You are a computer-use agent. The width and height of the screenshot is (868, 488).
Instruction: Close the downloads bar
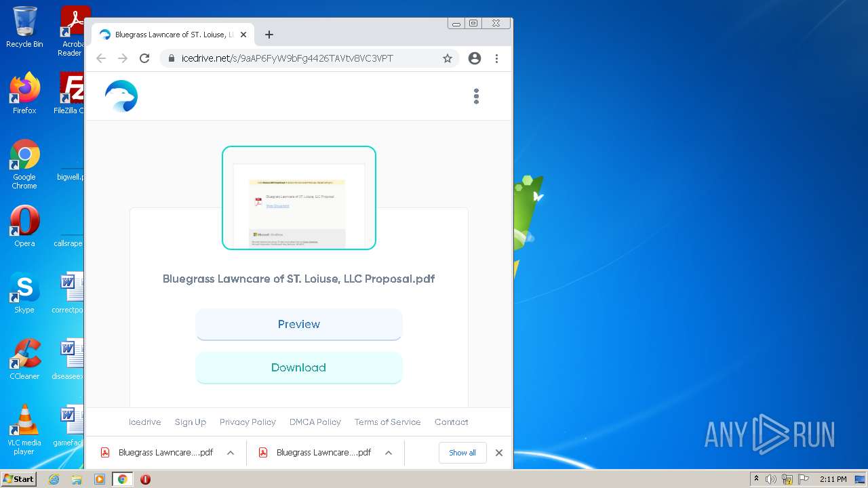click(499, 453)
